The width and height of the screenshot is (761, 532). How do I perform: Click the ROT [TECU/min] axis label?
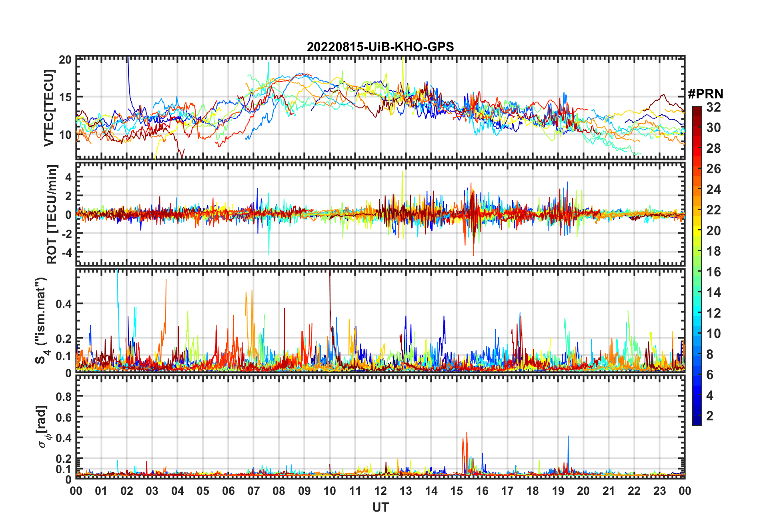coord(52,214)
